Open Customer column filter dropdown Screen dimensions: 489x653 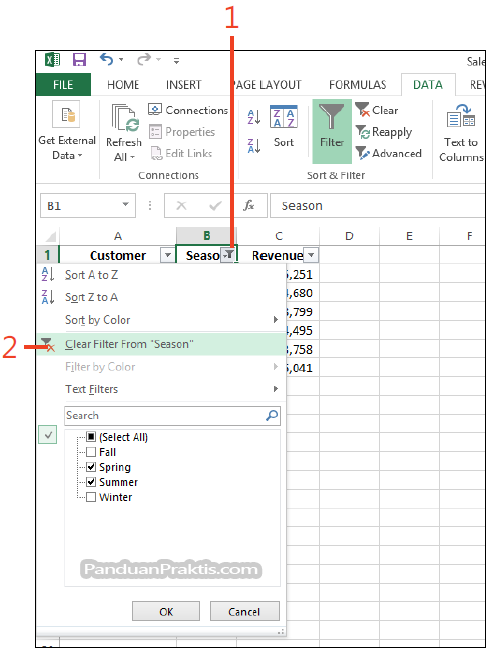click(167, 255)
